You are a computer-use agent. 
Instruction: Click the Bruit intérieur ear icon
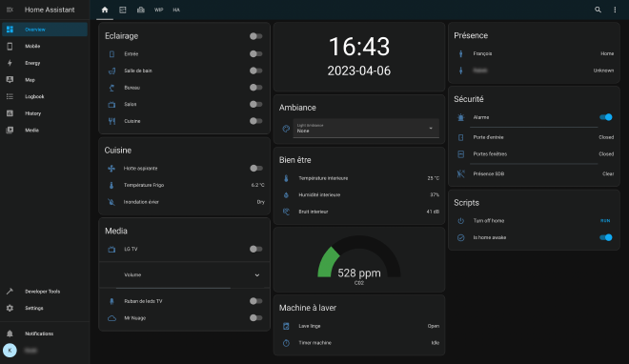pyautogui.click(x=286, y=212)
